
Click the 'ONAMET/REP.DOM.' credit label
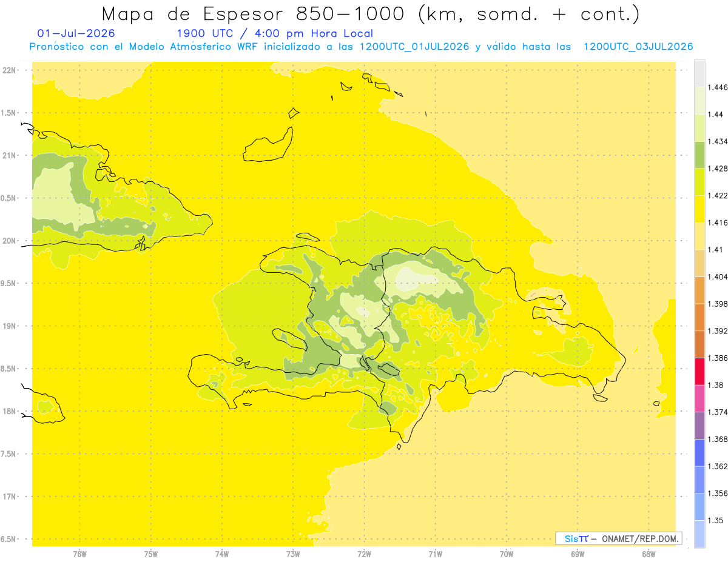pos(640,538)
